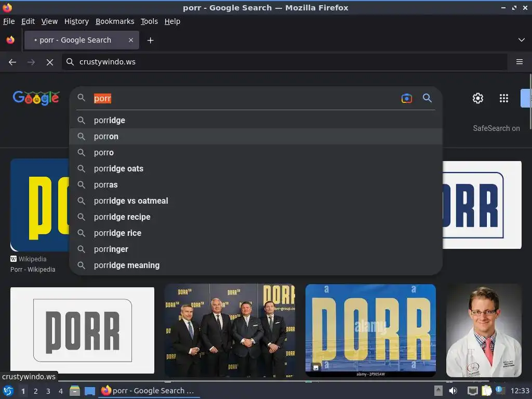
Task: Open the Help menu
Action: (172, 21)
